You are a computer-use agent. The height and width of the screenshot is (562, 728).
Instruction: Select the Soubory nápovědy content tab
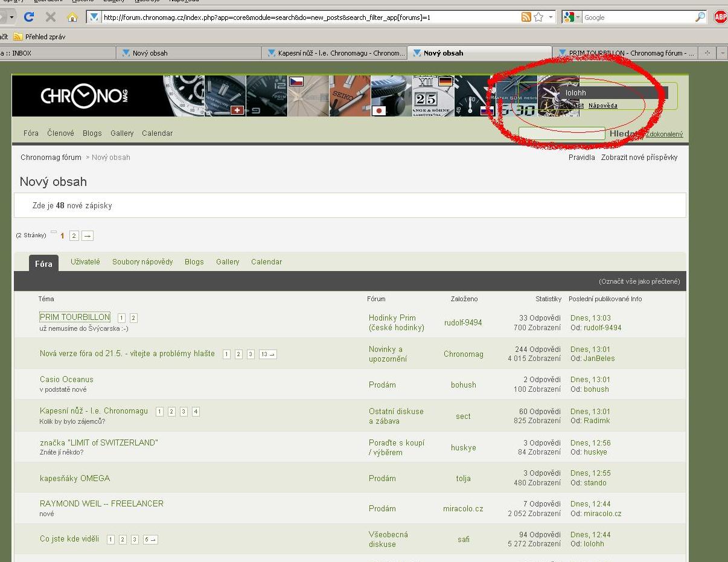coord(142,262)
